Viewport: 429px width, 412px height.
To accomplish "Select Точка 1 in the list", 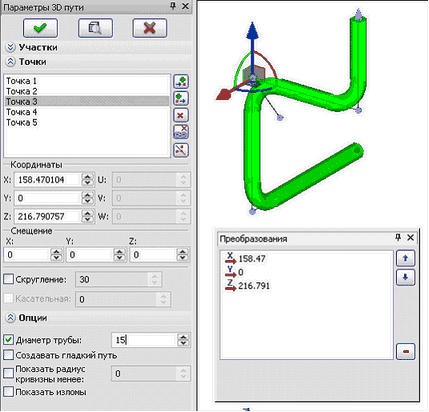I will point(87,81).
